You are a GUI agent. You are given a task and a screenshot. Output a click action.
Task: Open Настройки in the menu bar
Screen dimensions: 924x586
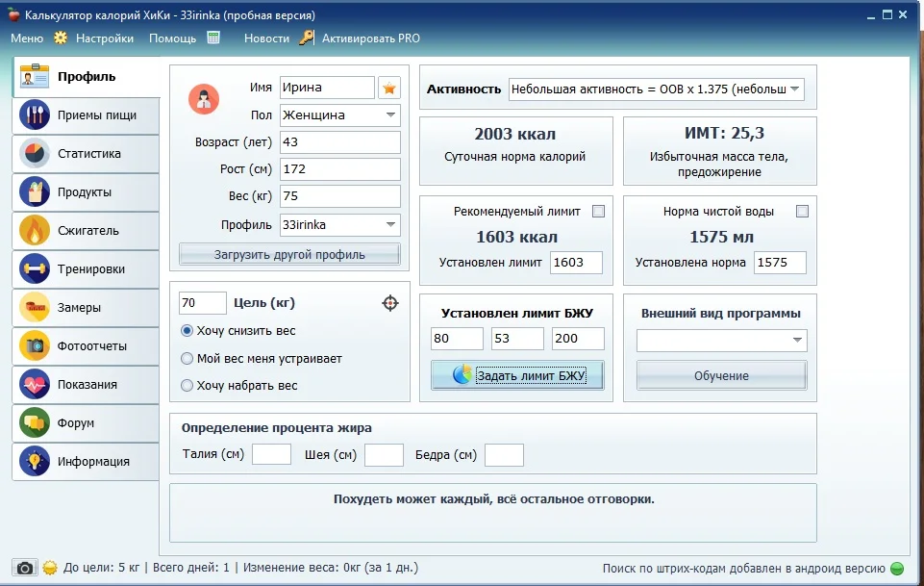[104, 38]
